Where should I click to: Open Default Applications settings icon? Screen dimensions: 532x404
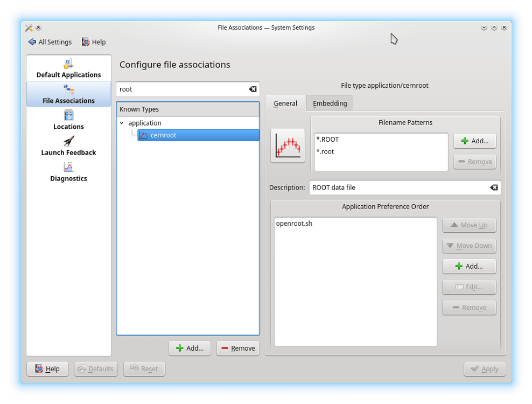68,64
